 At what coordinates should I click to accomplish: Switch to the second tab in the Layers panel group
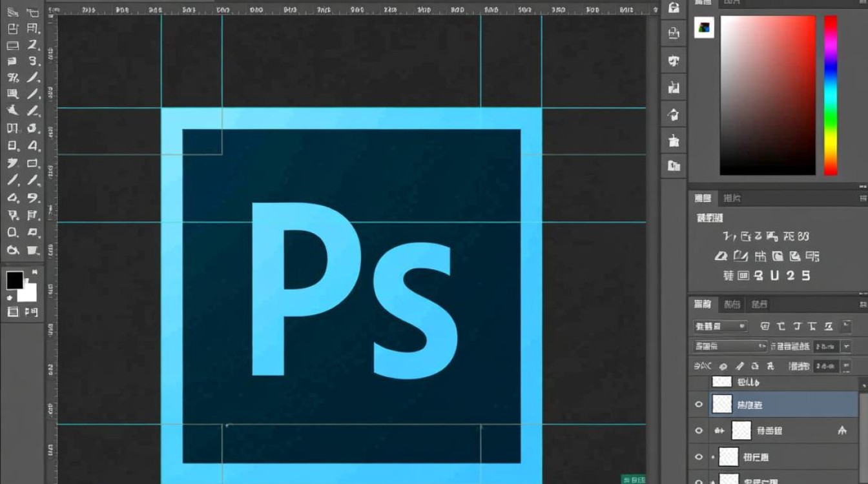(x=732, y=304)
